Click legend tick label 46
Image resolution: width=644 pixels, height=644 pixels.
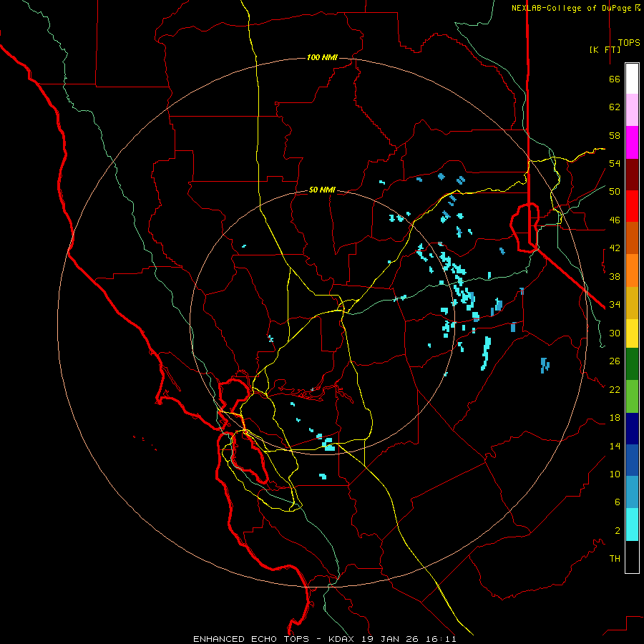coord(615,220)
